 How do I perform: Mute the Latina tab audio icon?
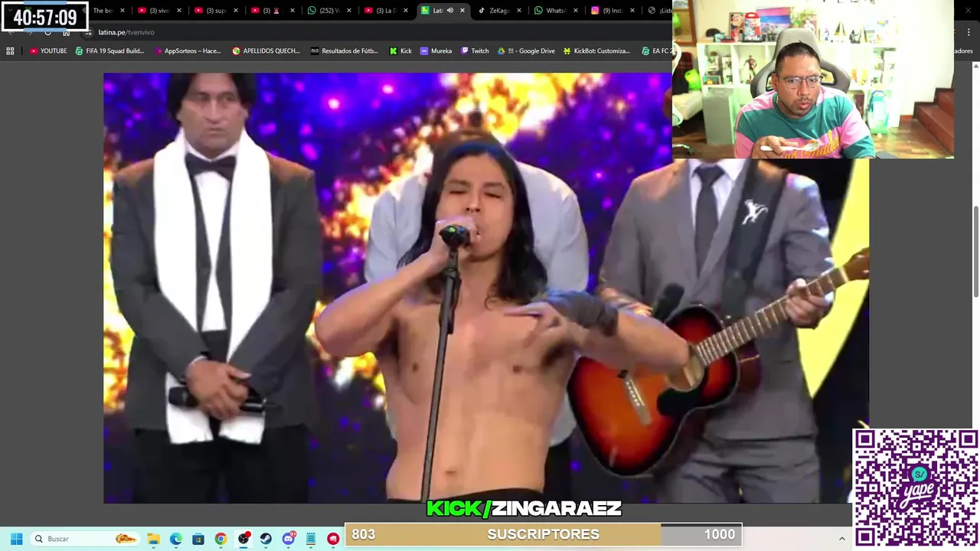tap(450, 11)
